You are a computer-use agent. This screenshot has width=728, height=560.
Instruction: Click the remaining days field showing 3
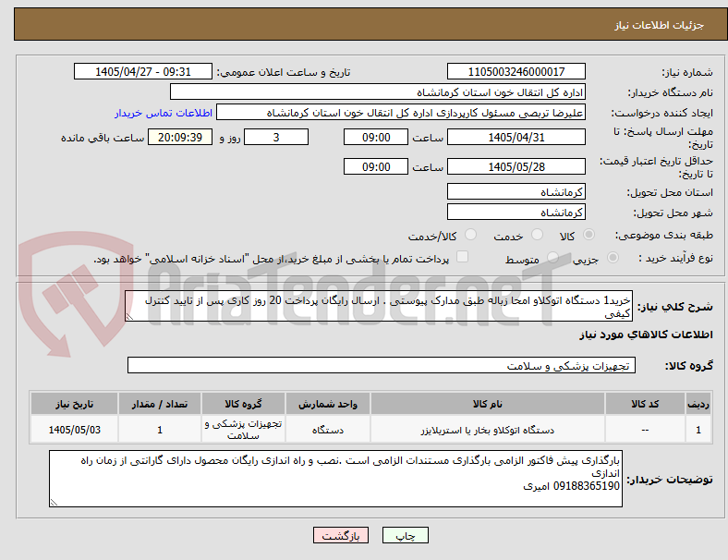[276, 138]
